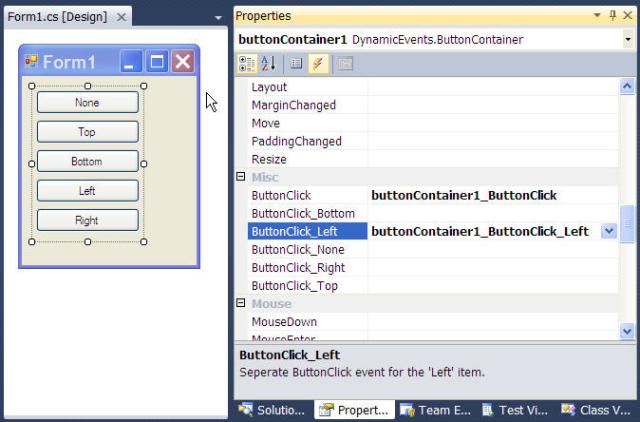
Task: Select the ButtonClick_Bottom event row
Action: 433,213
